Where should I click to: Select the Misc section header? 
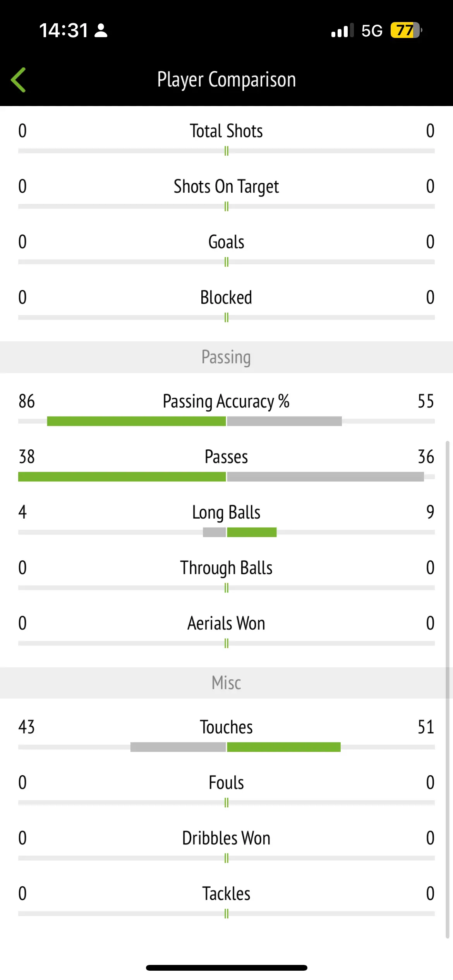(x=226, y=683)
